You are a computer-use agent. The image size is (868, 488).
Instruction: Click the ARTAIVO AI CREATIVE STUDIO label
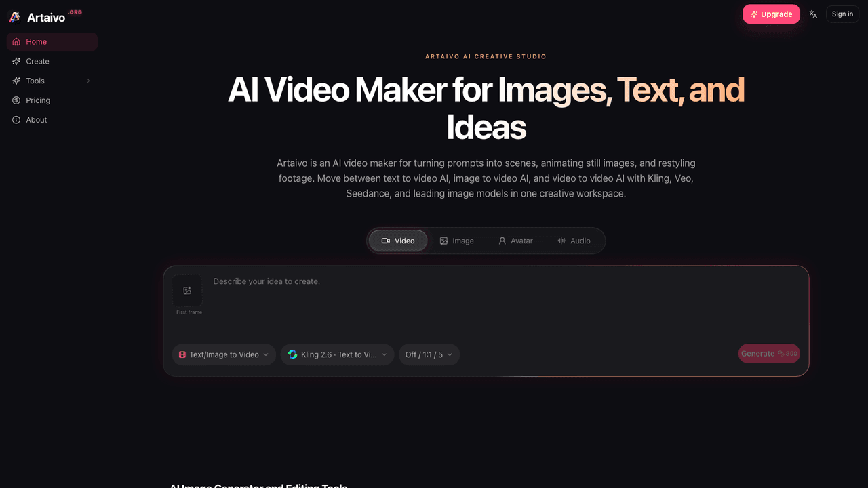click(486, 57)
